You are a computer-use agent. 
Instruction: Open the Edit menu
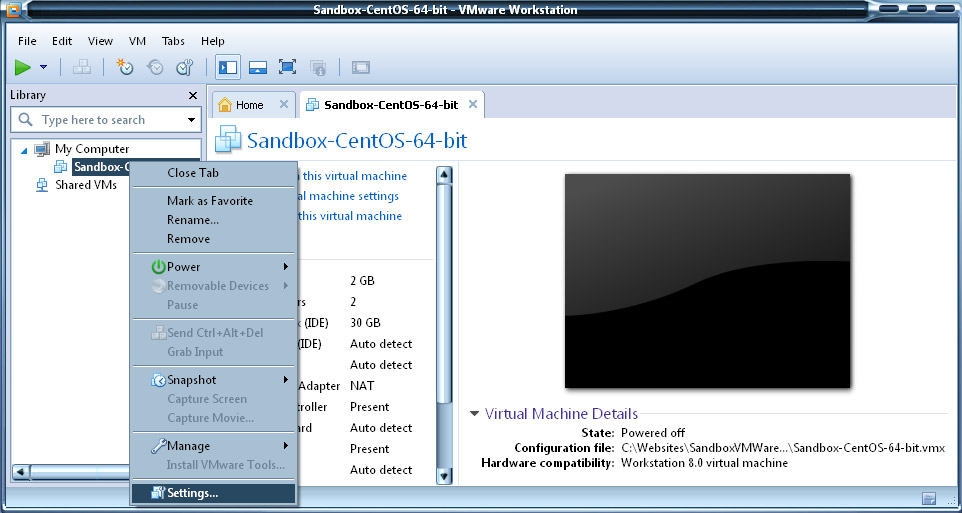point(62,41)
